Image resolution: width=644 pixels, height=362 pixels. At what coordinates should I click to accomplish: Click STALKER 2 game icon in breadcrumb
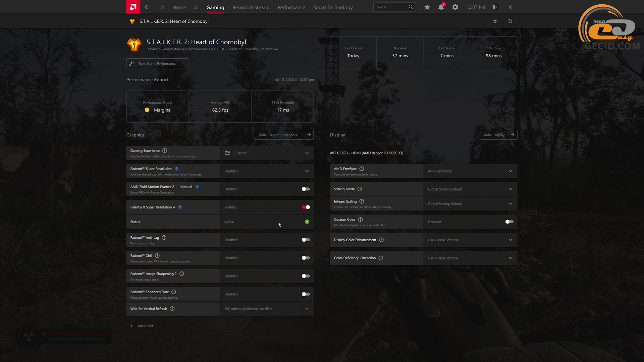(132, 21)
